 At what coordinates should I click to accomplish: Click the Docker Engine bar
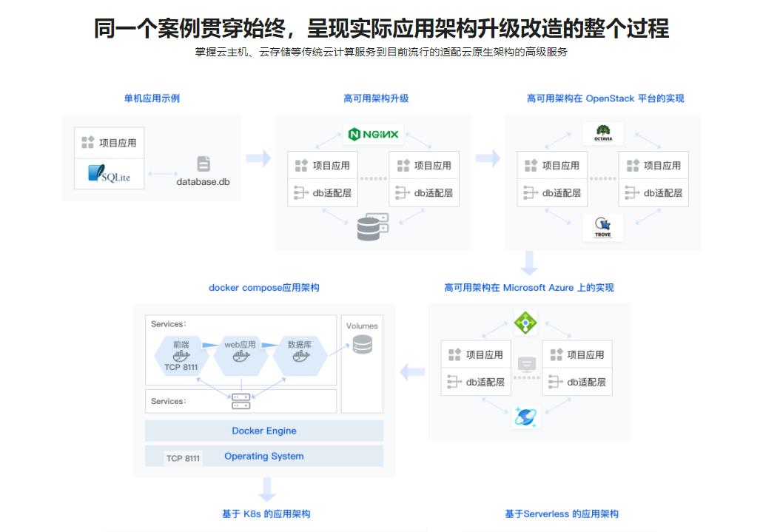click(x=264, y=431)
